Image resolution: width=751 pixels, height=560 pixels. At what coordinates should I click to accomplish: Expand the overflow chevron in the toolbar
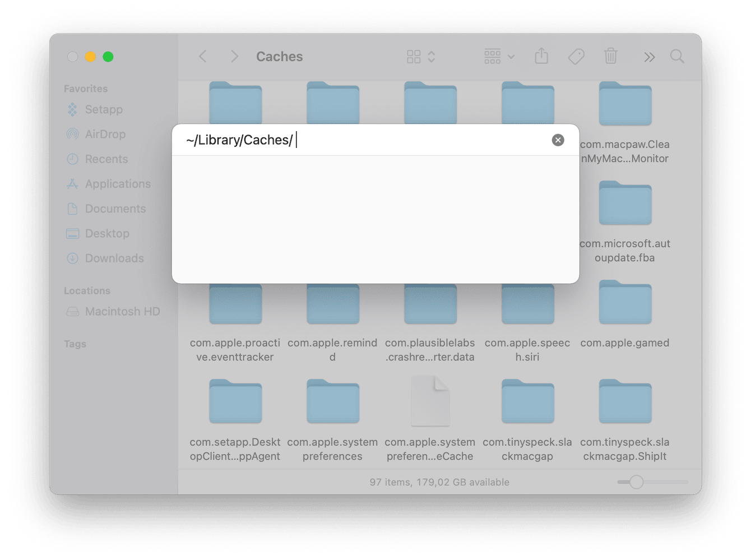pyautogui.click(x=649, y=56)
